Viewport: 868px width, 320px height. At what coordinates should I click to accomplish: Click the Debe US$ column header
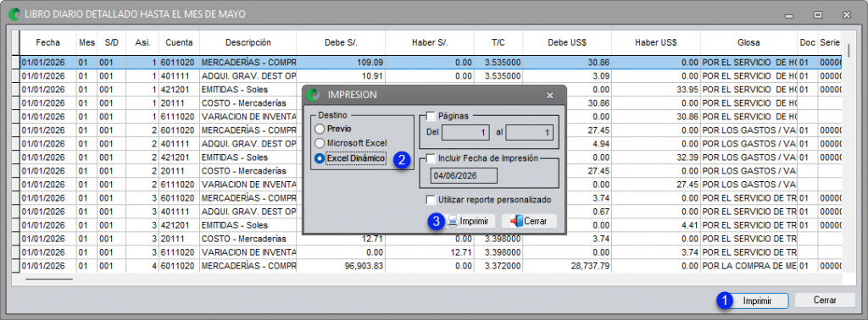pos(567,42)
